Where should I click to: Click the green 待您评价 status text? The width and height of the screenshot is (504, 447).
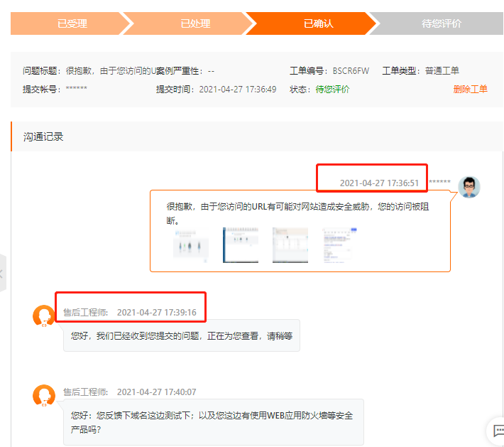332,90
